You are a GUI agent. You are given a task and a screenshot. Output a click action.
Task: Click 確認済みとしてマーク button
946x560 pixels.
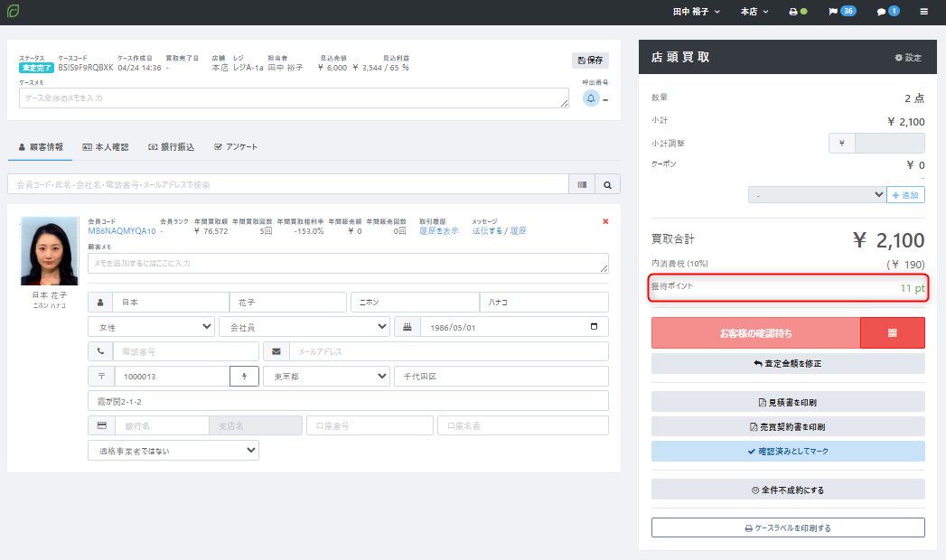click(788, 451)
